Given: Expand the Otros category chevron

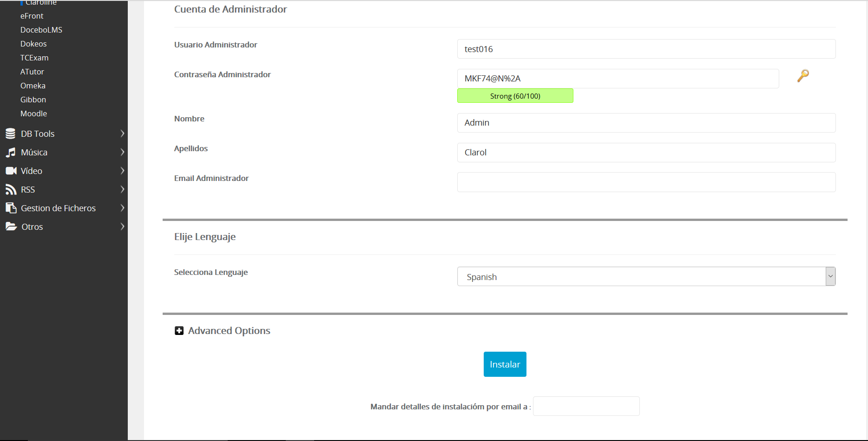Looking at the screenshot, I should [x=122, y=227].
